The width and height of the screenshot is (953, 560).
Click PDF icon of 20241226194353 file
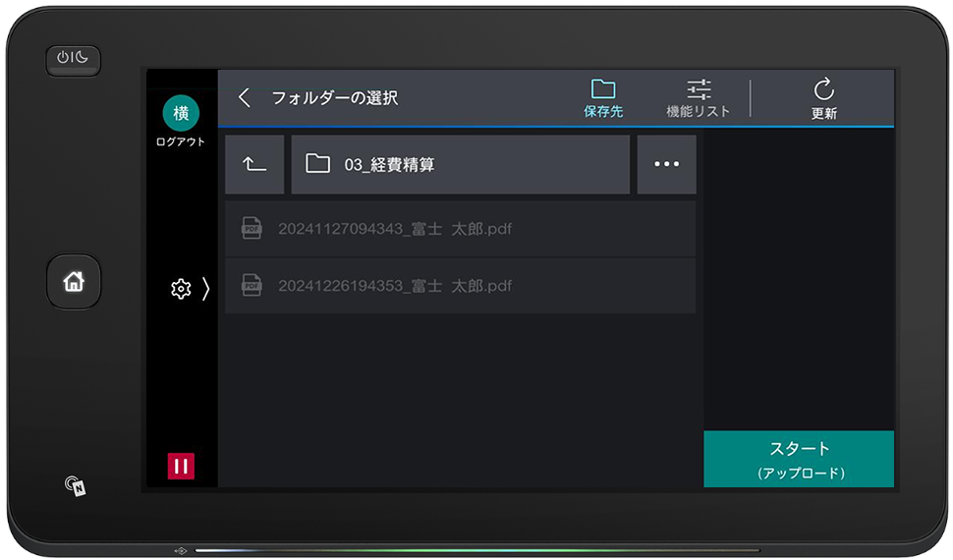[252, 286]
